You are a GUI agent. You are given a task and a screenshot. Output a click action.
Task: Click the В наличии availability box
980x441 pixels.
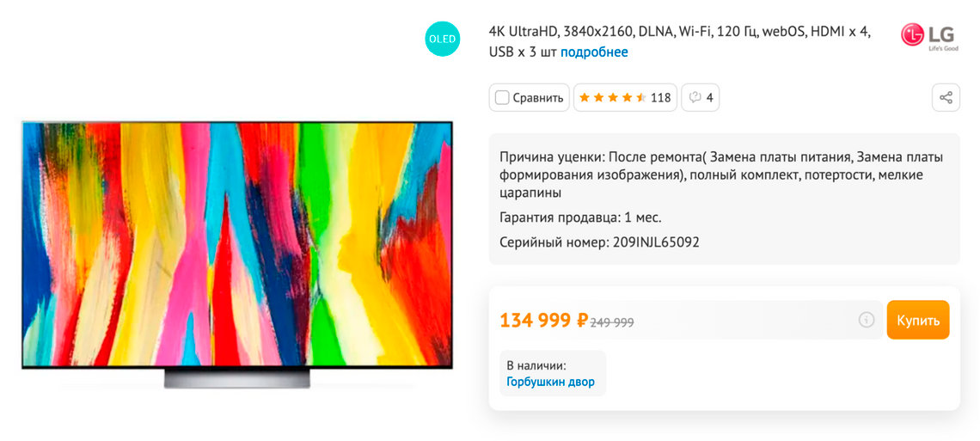(553, 373)
